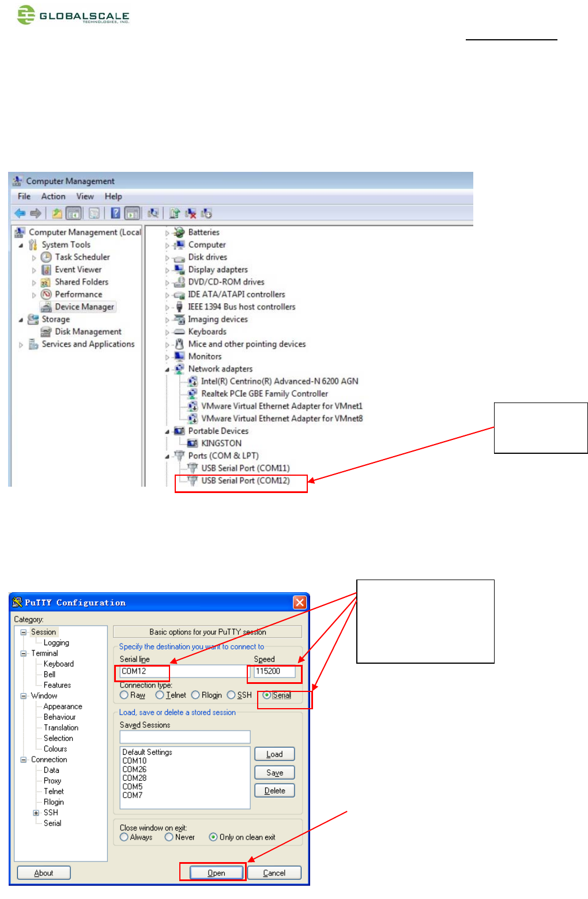588x899 pixels.
Task: Click the Open button in PuTTY
Action: (216, 872)
